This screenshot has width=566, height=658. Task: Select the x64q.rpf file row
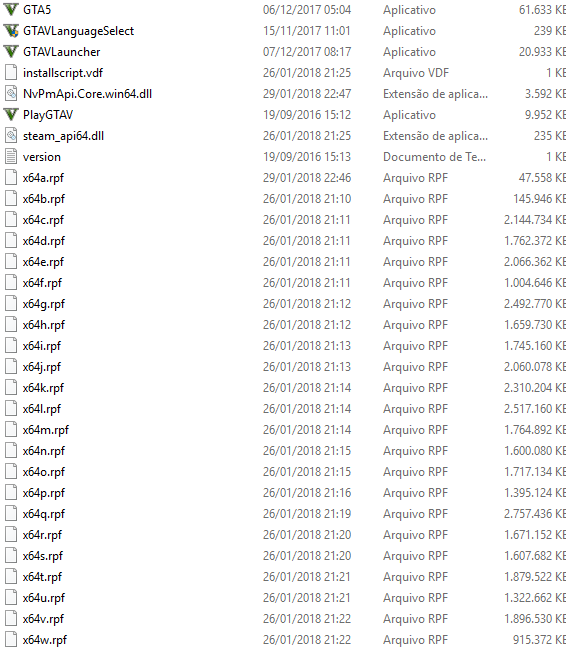pyautogui.click(x=285, y=514)
